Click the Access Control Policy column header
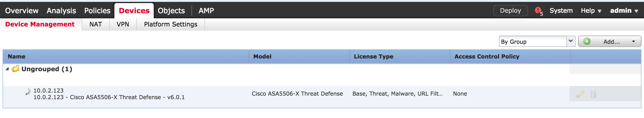The width and height of the screenshot is (644, 118). pos(487,56)
